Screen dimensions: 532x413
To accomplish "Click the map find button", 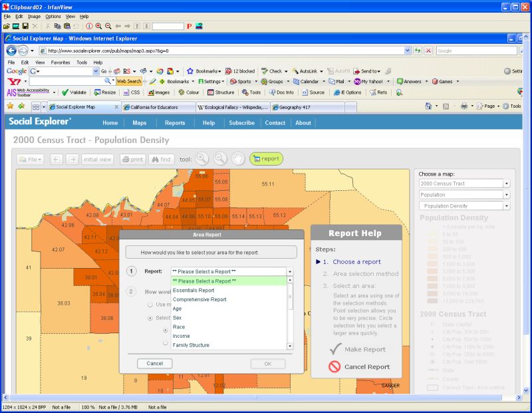I will 161,159.
